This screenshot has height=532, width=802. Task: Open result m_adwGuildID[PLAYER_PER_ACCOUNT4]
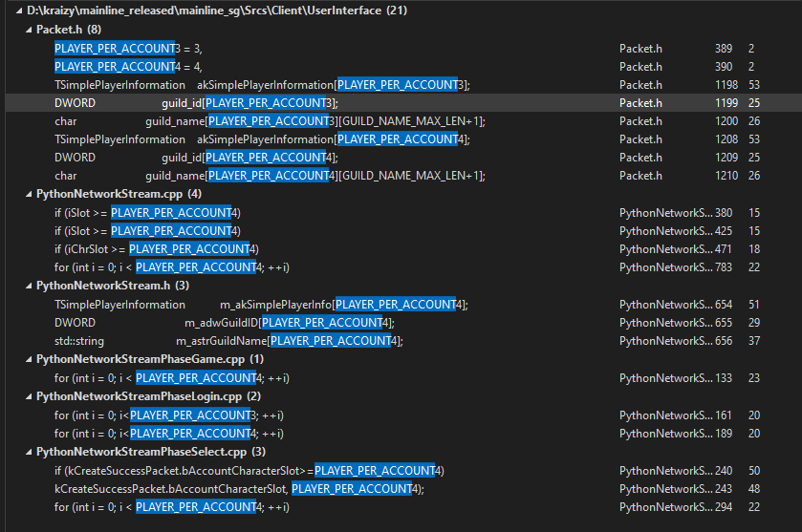[224, 323]
